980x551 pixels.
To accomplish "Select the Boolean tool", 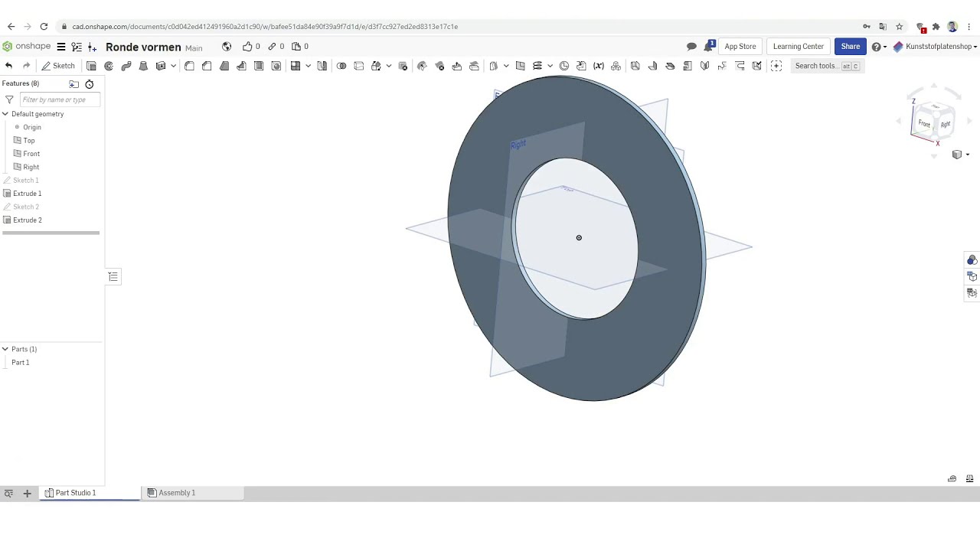I will (341, 66).
